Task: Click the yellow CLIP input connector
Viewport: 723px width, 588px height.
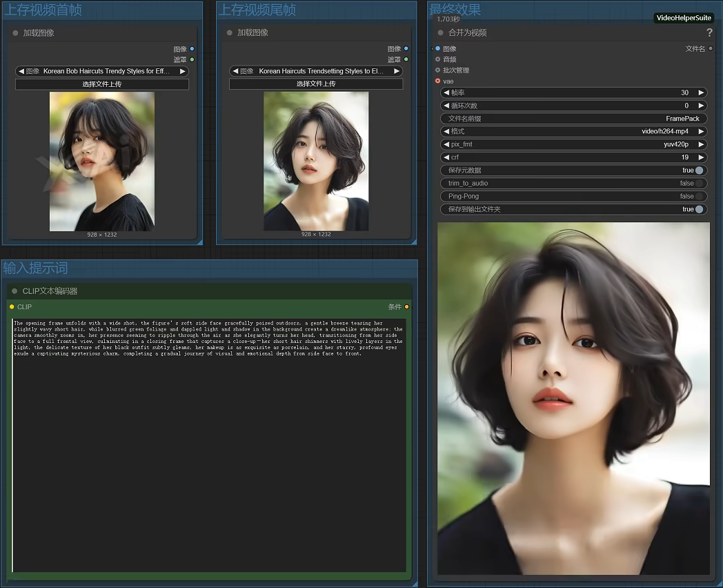Action: tap(12, 307)
